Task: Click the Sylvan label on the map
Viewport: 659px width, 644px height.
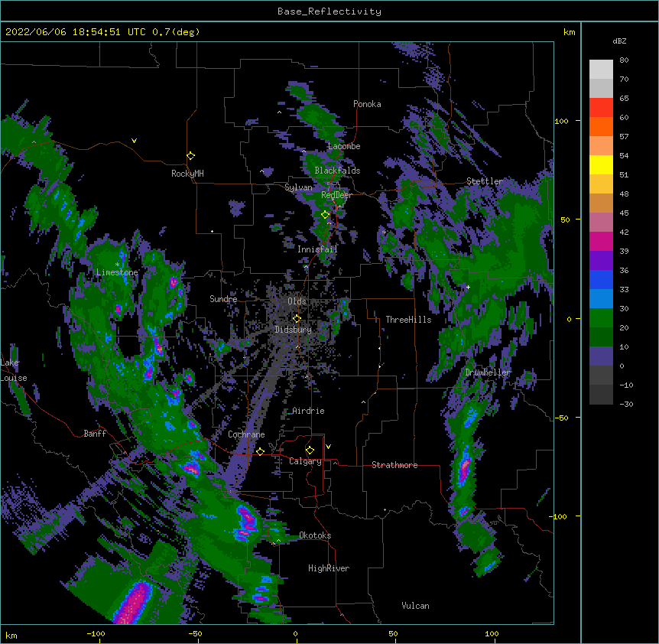Action: pos(298,187)
